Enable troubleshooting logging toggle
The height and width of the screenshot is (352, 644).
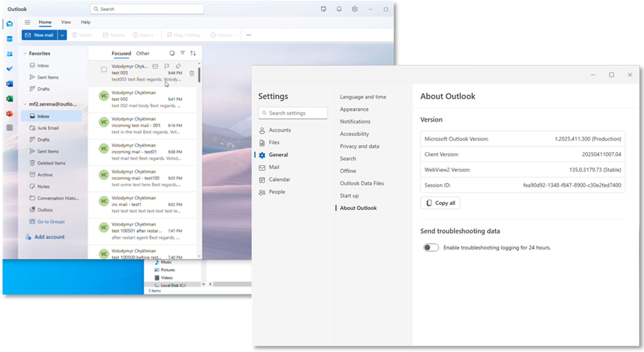(x=431, y=247)
